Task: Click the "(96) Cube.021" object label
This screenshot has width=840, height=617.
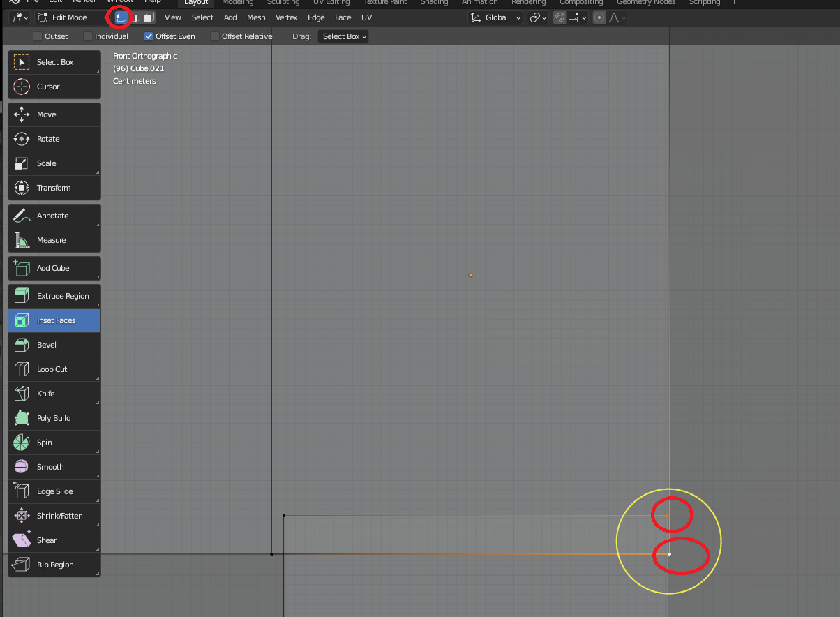Action: click(x=139, y=68)
